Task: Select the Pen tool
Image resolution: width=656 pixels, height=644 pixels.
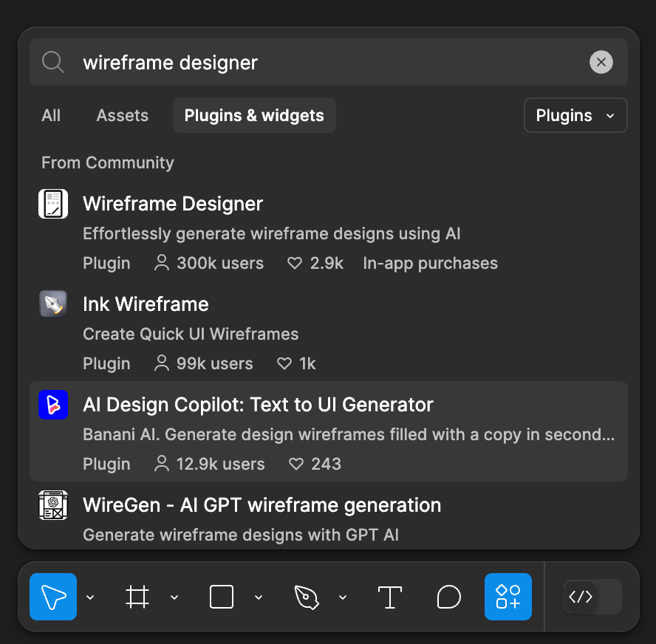Action: click(307, 597)
